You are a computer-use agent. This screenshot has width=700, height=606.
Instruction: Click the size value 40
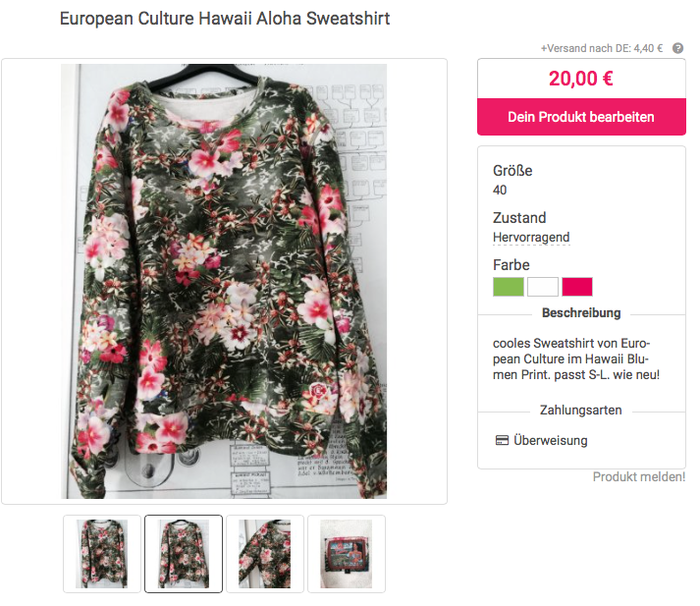click(x=500, y=191)
